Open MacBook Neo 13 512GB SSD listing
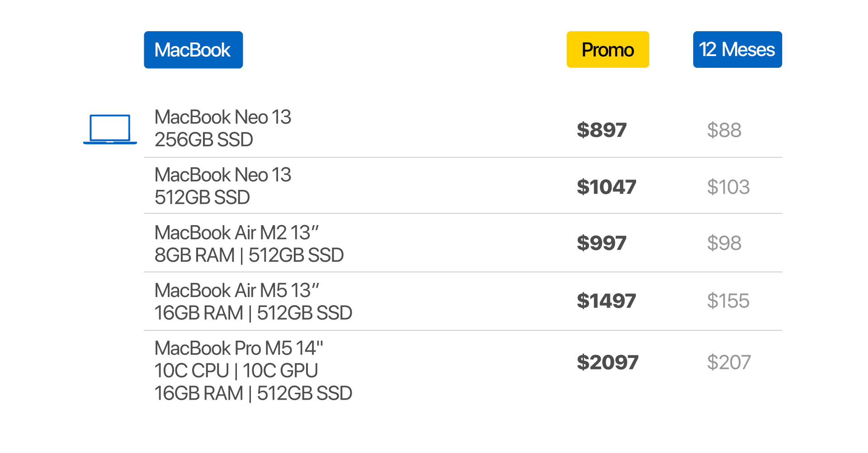The image size is (868, 453). click(x=223, y=186)
